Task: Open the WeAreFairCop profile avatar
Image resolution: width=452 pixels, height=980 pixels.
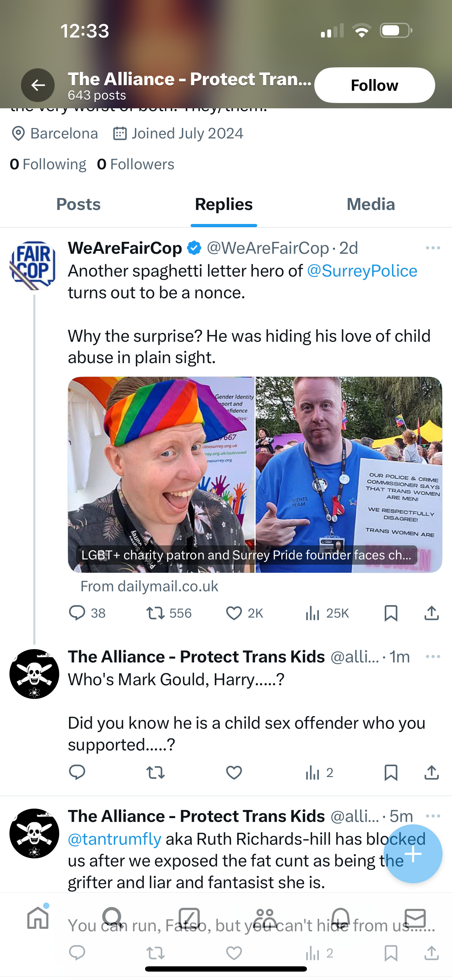Action: pos(34,265)
